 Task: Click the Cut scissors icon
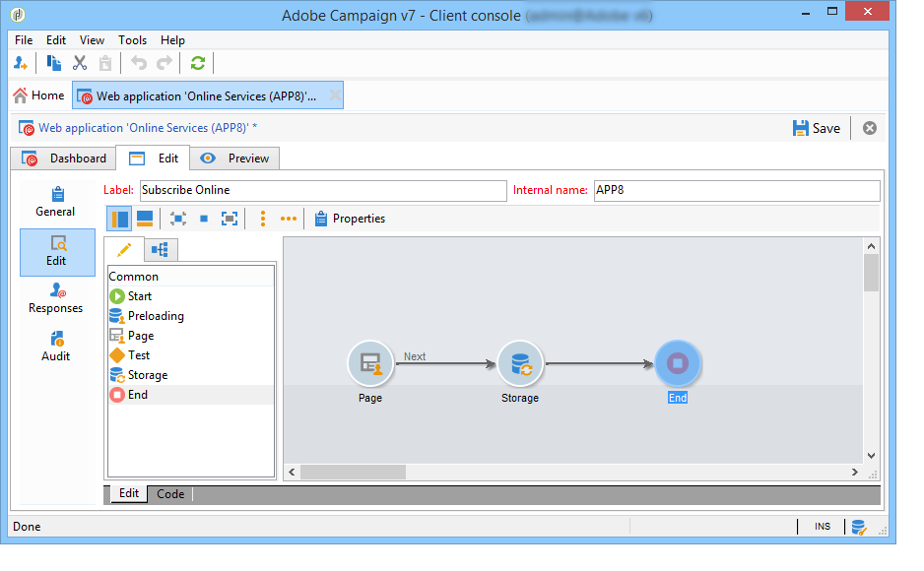(x=80, y=63)
